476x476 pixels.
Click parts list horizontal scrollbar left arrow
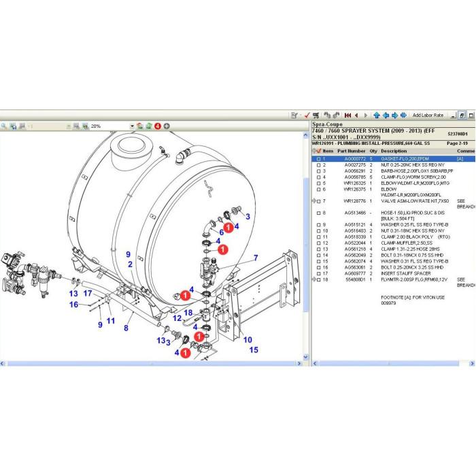[315, 363]
